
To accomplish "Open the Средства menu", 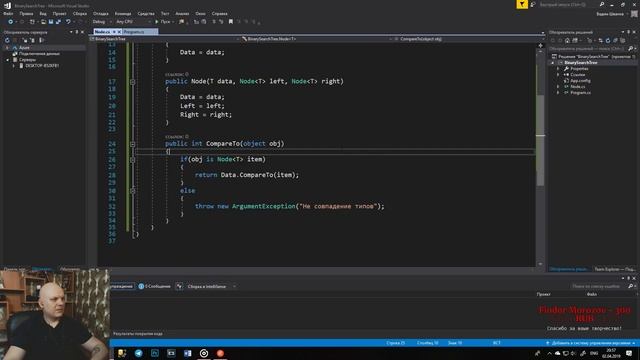I will click(146, 13).
